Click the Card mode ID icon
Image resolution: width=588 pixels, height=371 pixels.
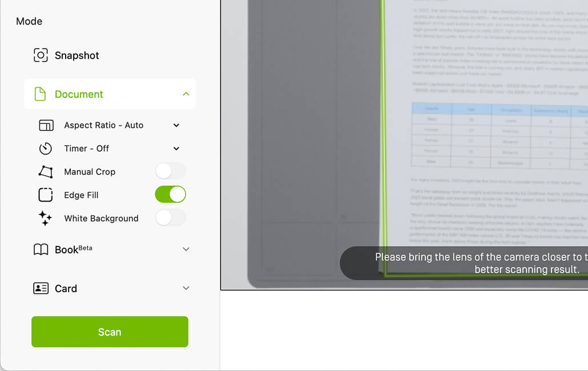41,288
